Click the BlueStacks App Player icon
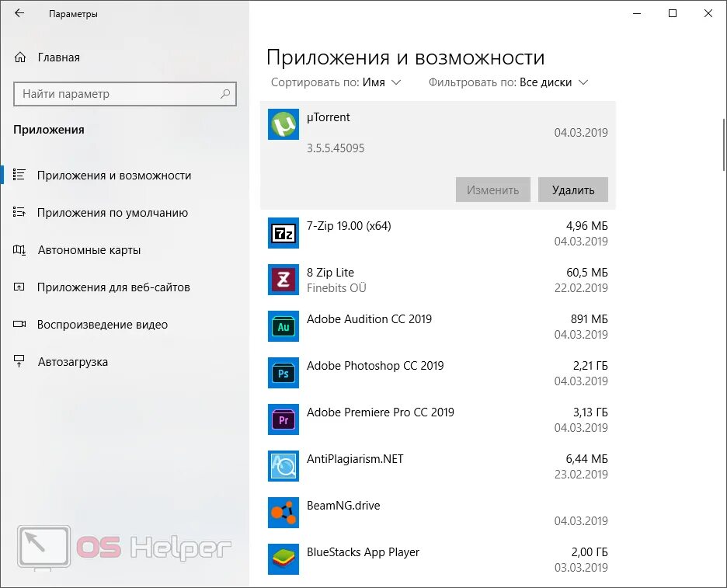The height and width of the screenshot is (588, 727). coord(283,559)
